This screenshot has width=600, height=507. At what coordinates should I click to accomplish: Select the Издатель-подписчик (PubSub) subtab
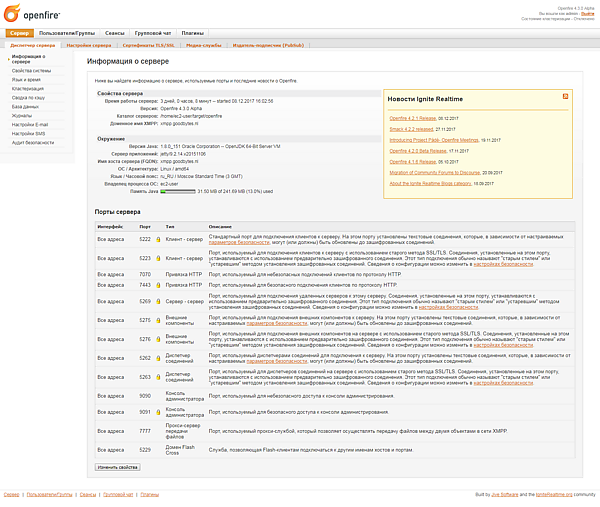(268, 45)
